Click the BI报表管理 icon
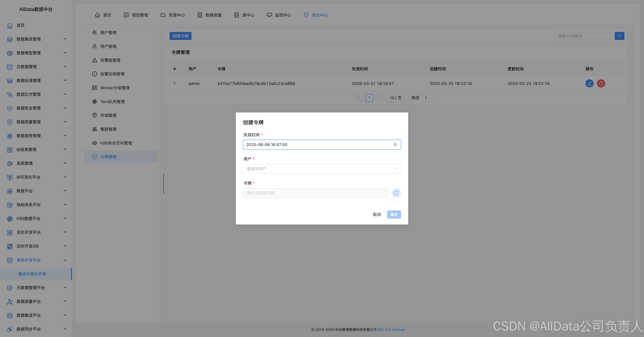 (x=10, y=150)
